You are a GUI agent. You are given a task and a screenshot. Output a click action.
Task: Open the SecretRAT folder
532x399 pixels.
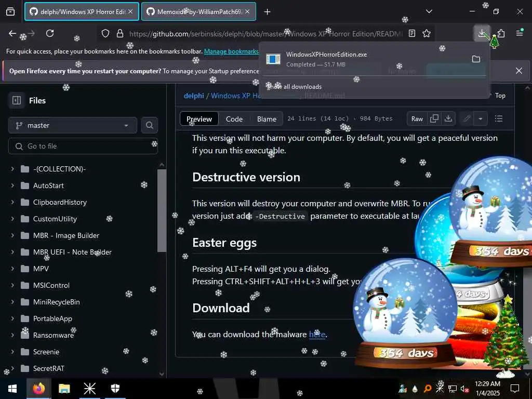pos(48,368)
